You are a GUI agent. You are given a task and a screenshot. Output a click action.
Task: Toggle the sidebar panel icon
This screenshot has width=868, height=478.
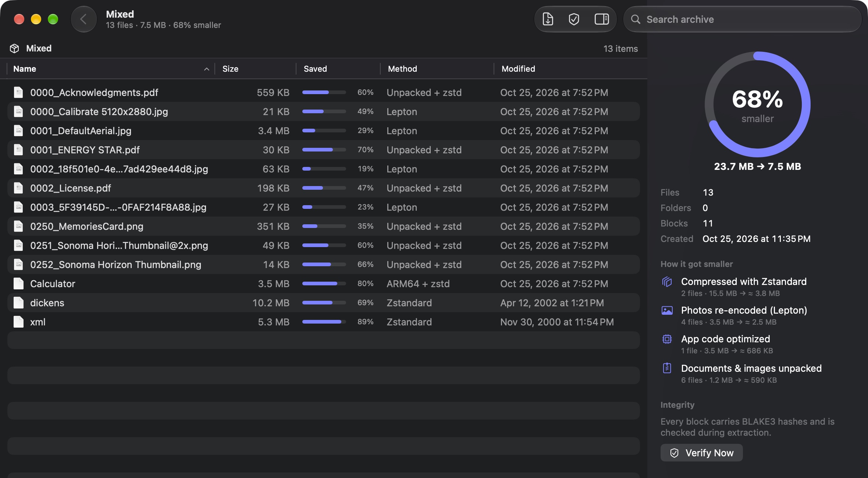pos(602,19)
